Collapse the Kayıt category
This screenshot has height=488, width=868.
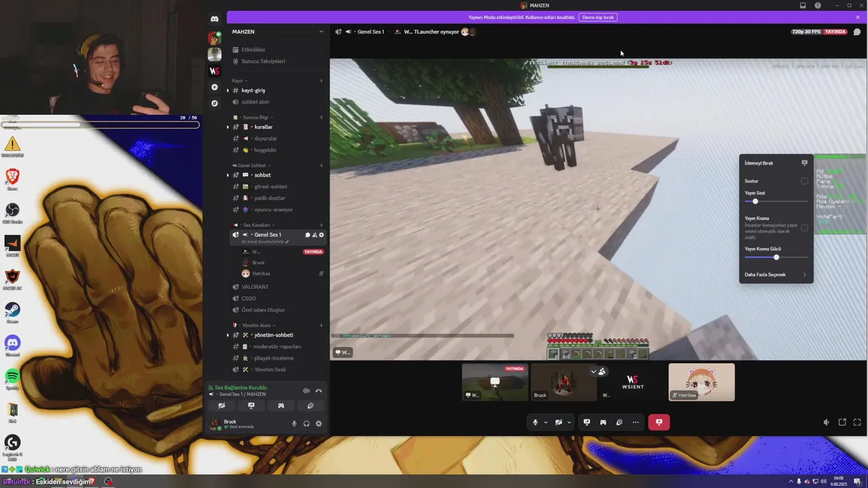tap(239, 81)
